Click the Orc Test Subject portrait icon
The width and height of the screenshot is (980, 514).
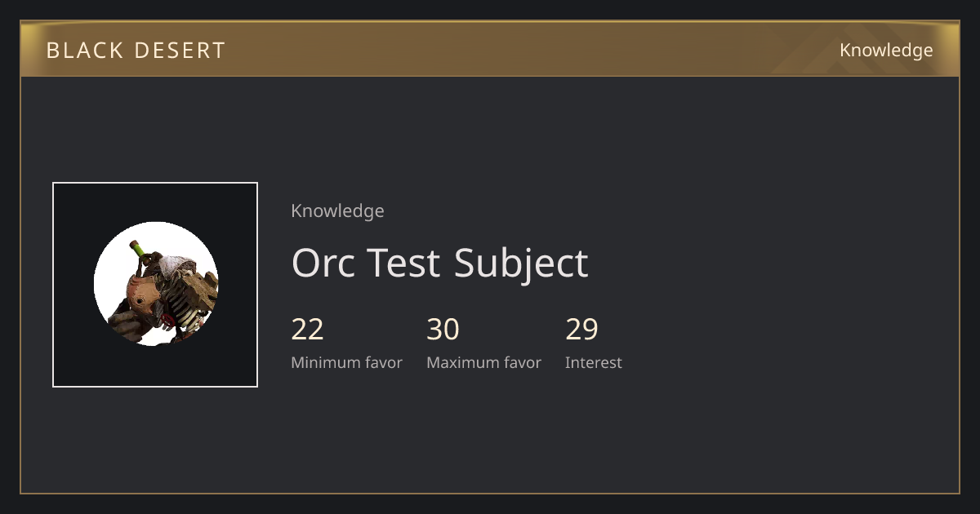(156, 284)
